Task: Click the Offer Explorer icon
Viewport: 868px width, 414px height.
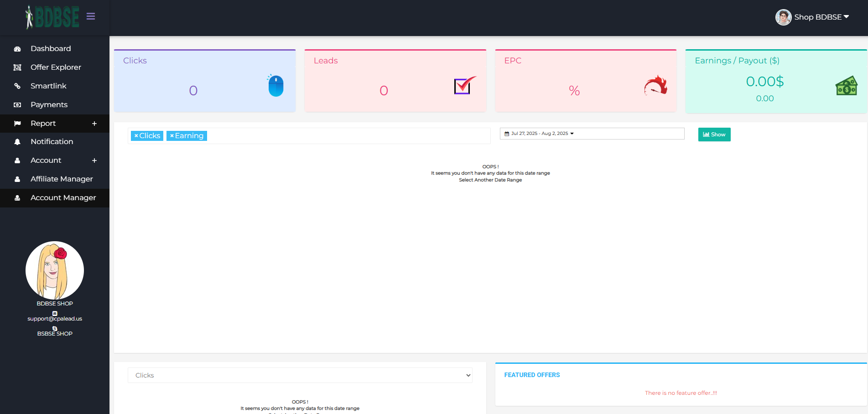Action: (x=17, y=67)
